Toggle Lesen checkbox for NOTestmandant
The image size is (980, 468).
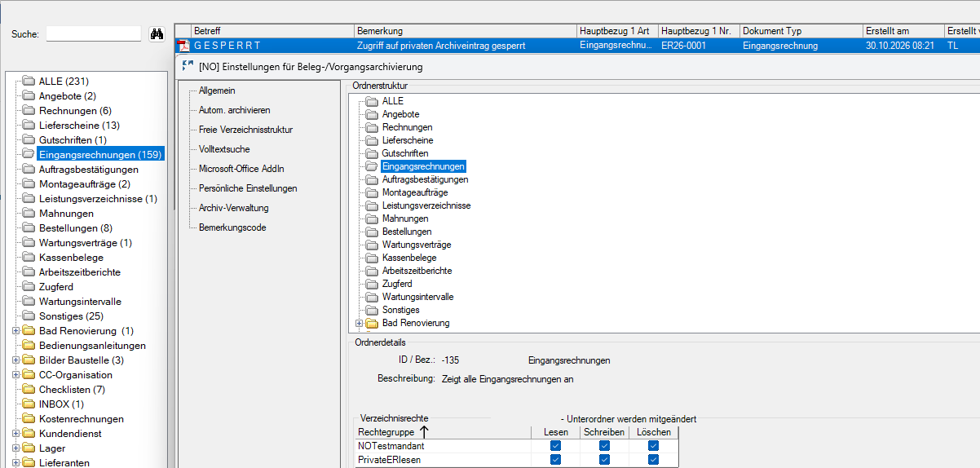coord(556,446)
